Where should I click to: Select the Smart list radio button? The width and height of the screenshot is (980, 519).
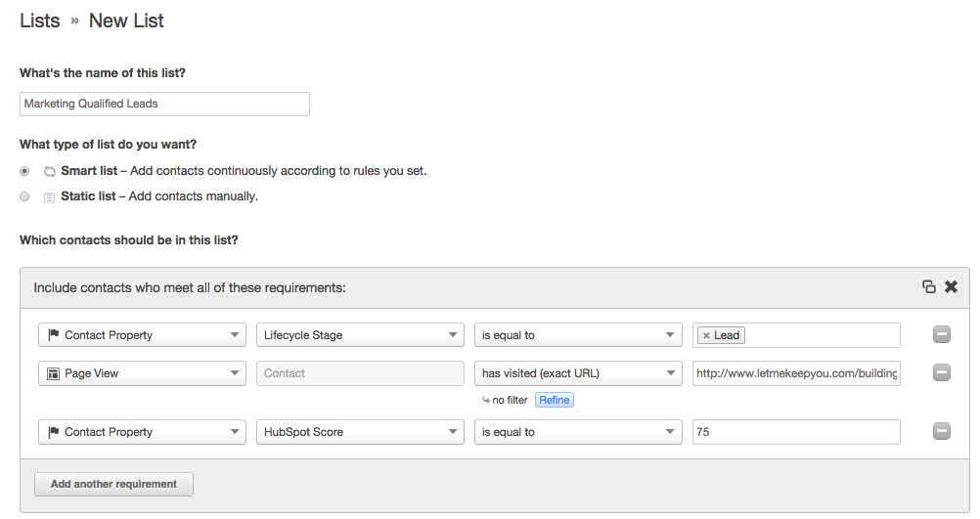click(x=24, y=171)
